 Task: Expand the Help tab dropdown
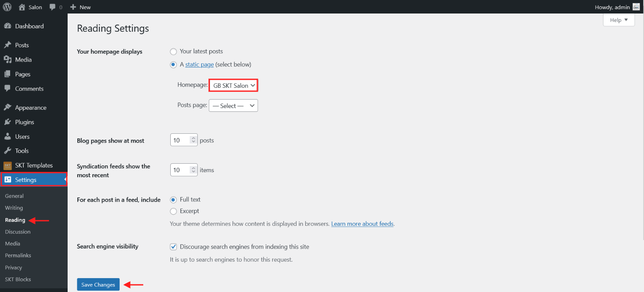pyautogui.click(x=619, y=20)
